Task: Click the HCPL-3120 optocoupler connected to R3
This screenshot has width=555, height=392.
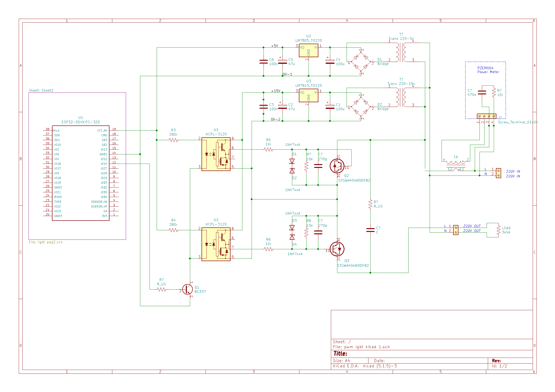Action: 216,154
